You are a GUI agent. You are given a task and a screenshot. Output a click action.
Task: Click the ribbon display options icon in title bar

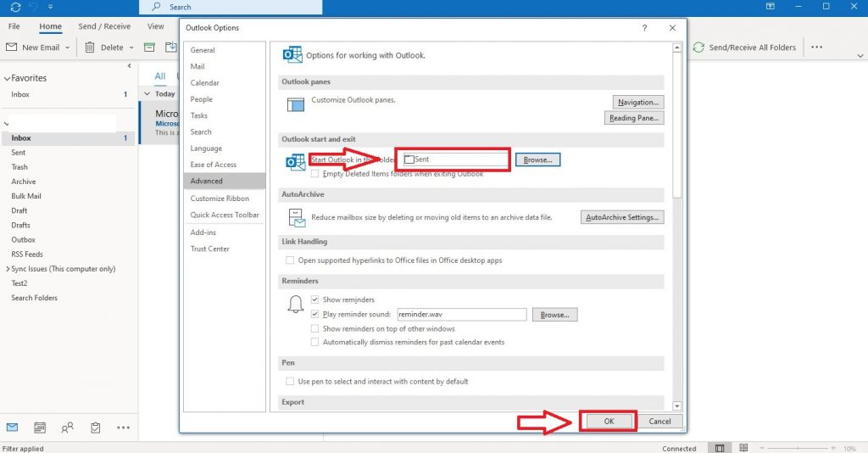tap(770, 6)
